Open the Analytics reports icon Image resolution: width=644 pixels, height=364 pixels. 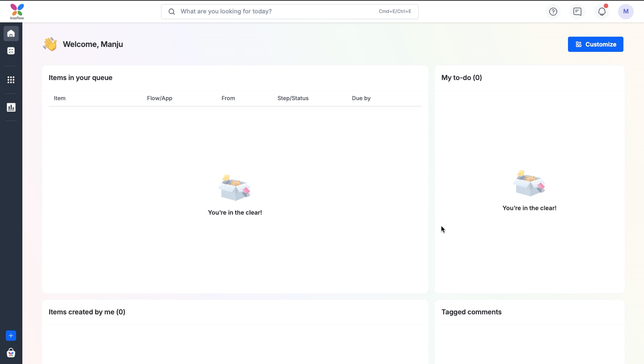coord(11,107)
